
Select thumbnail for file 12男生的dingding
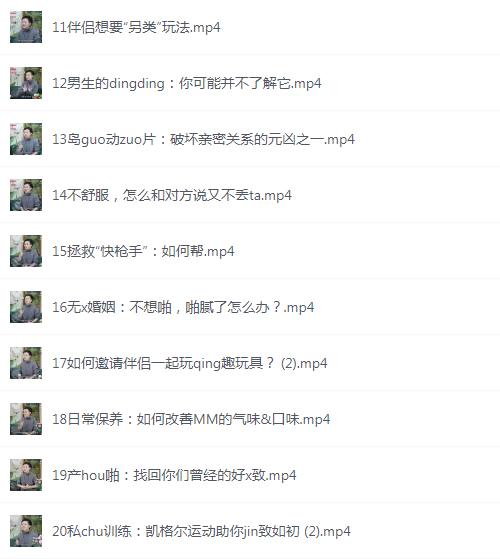pyautogui.click(x=26, y=83)
